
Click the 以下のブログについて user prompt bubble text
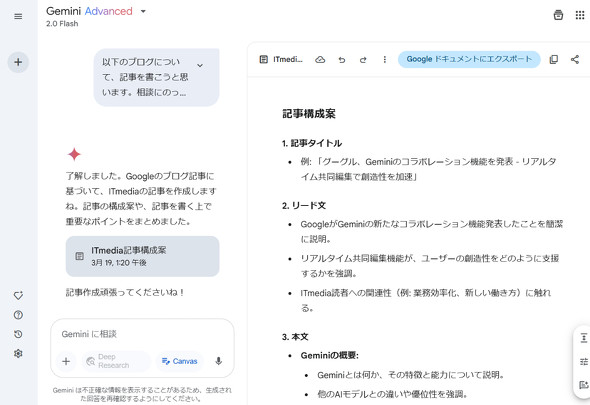(145, 77)
